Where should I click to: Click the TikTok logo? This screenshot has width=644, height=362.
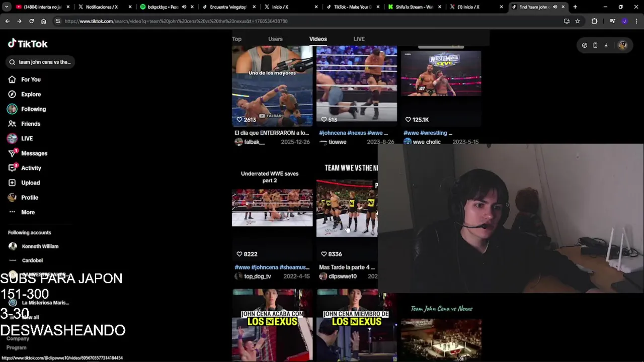28,44
